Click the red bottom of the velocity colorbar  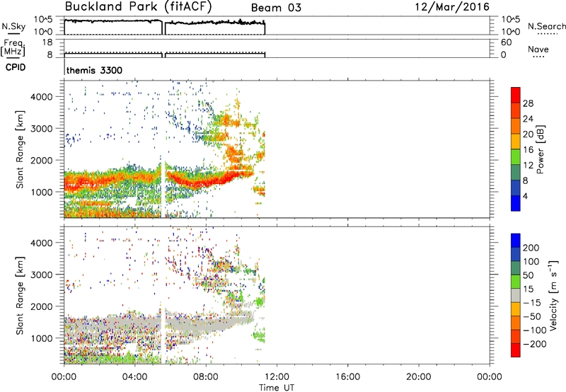coord(516,350)
